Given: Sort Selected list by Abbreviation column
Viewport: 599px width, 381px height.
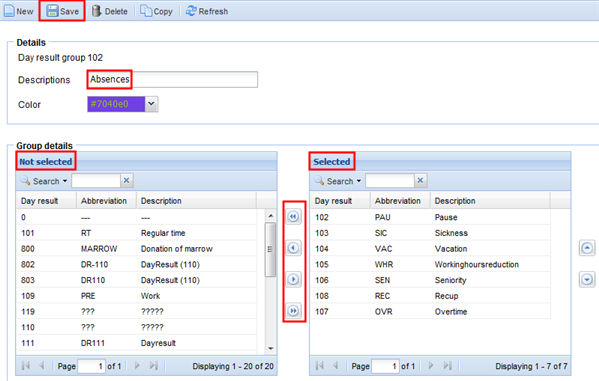Looking at the screenshot, I should pyautogui.click(x=400, y=201).
